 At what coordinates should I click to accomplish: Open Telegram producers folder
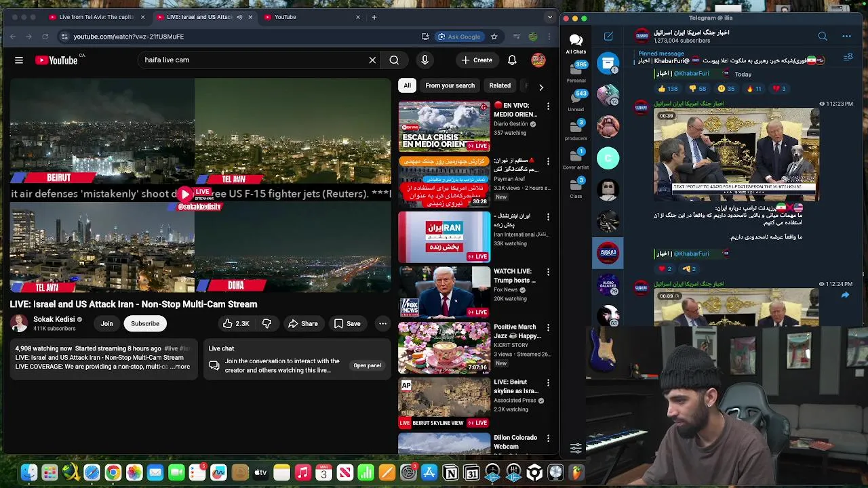pyautogui.click(x=576, y=130)
